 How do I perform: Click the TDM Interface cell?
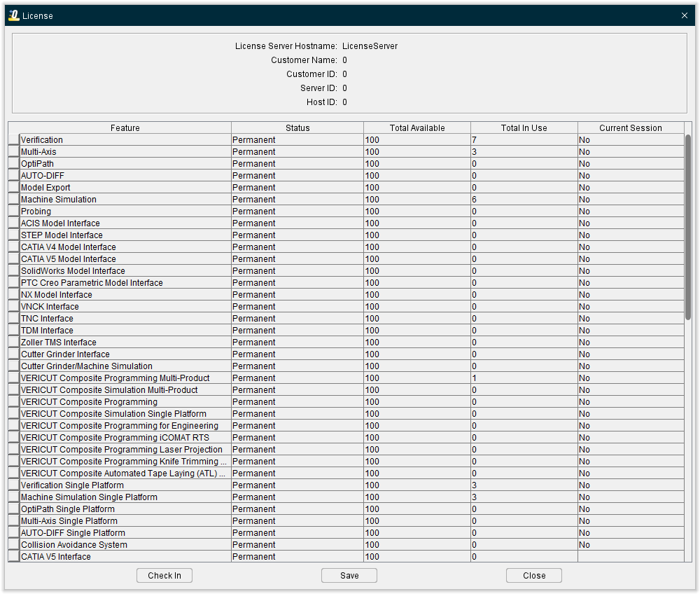pyautogui.click(x=125, y=331)
